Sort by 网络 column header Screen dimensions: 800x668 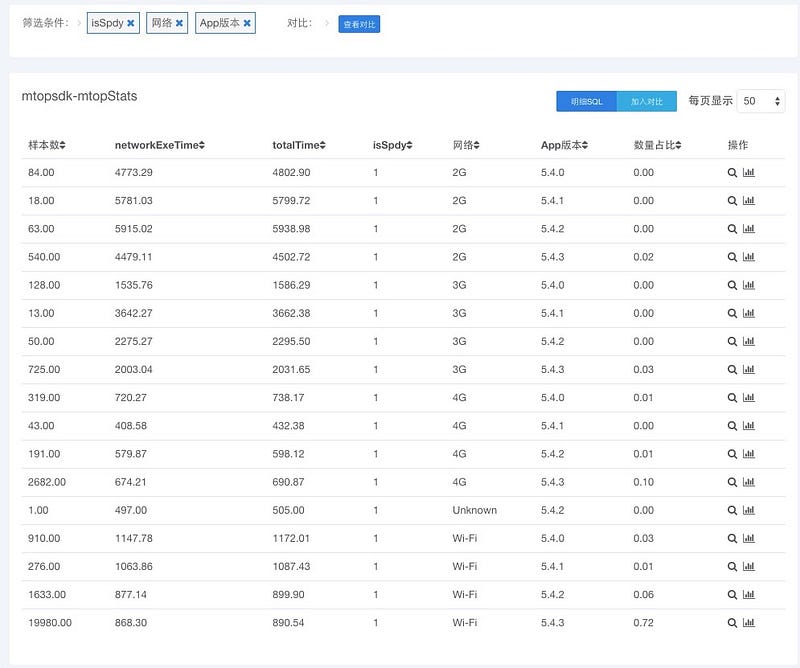(x=466, y=145)
